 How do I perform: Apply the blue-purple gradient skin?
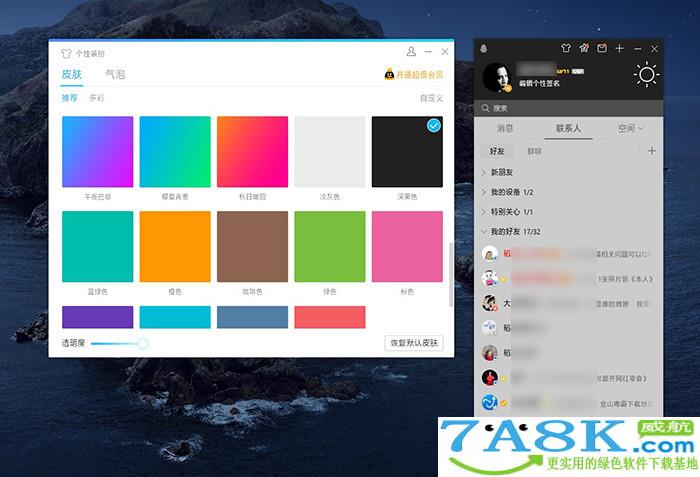97,152
